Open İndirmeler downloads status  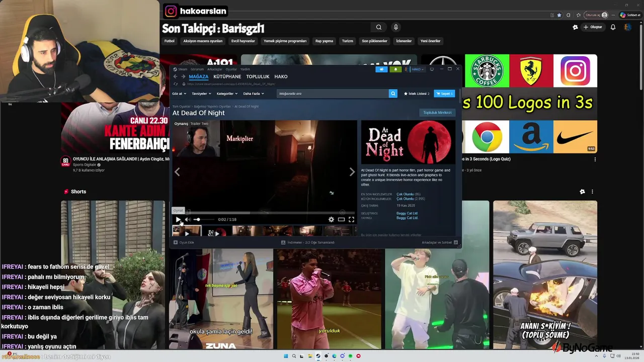[x=307, y=242]
